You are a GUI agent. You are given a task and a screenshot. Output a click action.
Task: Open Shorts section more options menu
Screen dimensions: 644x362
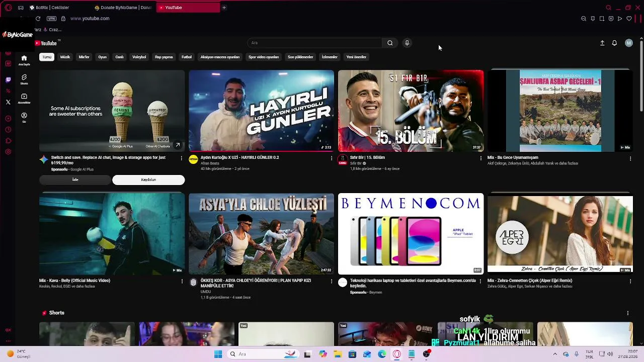point(627,313)
